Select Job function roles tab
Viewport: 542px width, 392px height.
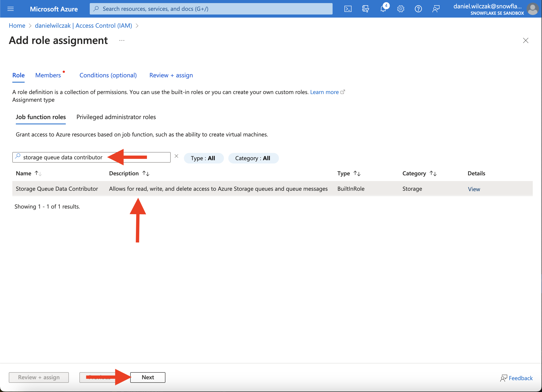(41, 117)
